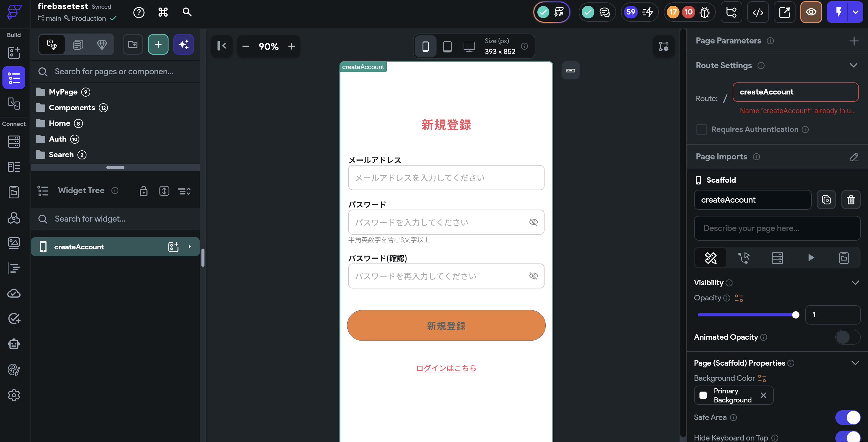This screenshot has height=442, width=868.
Task: Click the orange 新規登録 button on canvas
Action: (x=446, y=325)
